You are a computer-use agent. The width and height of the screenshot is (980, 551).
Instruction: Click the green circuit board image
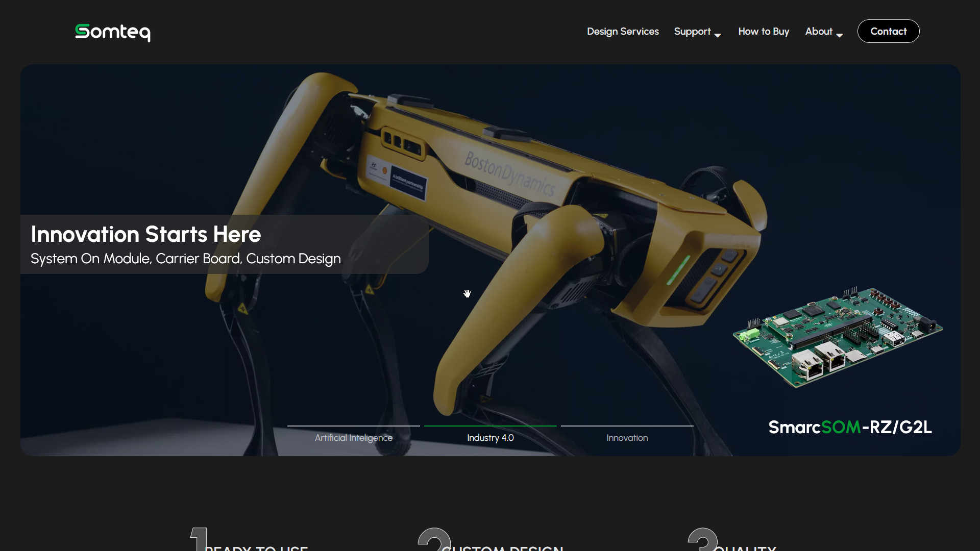tap(837, 337)
